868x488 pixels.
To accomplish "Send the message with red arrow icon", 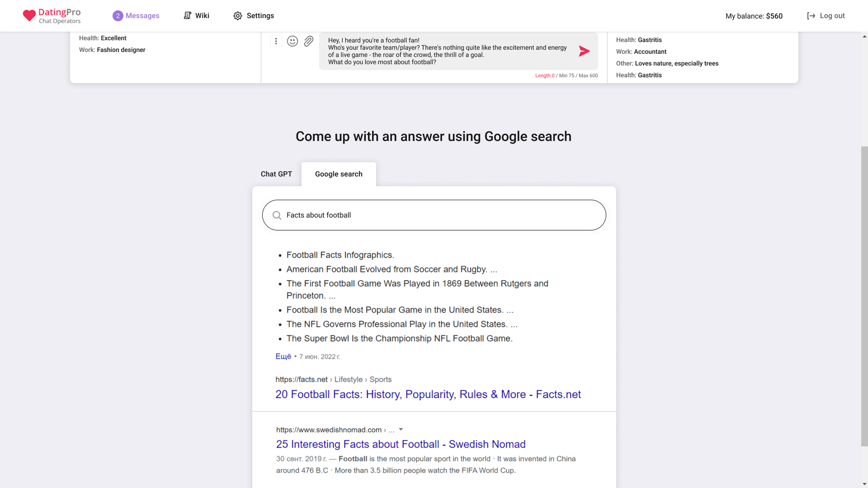I will pyautogui.click(x=584, y=51).
